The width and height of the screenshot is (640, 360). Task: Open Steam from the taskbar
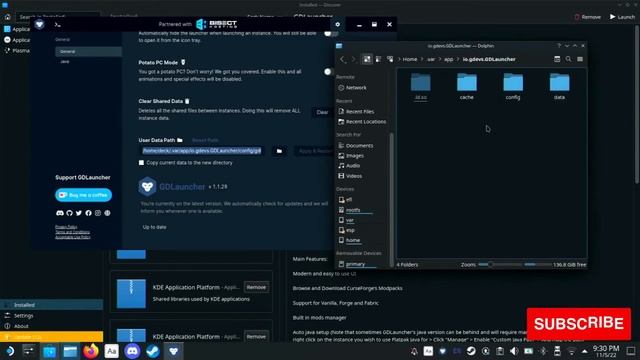153,351
